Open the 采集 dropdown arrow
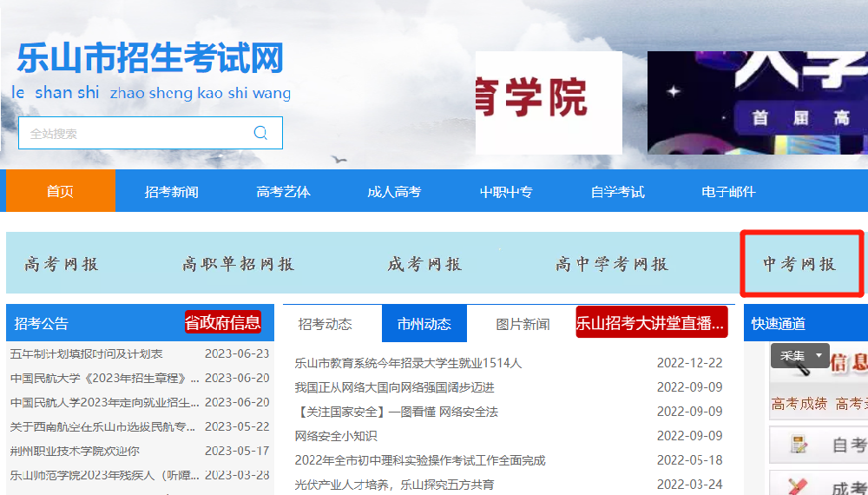Viewport: 868px width, 495px height. coord(819,355)
